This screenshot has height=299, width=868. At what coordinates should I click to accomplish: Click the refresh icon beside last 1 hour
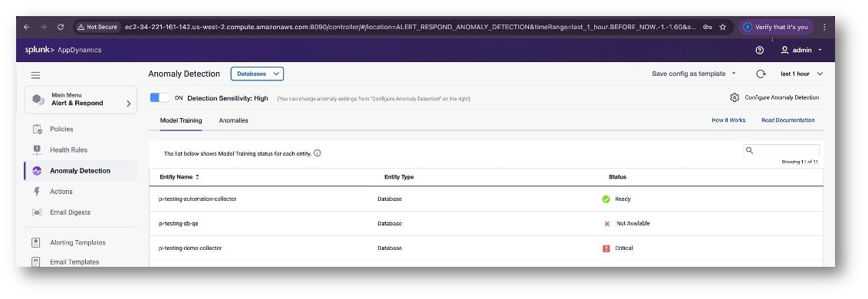tap(761, 74)
